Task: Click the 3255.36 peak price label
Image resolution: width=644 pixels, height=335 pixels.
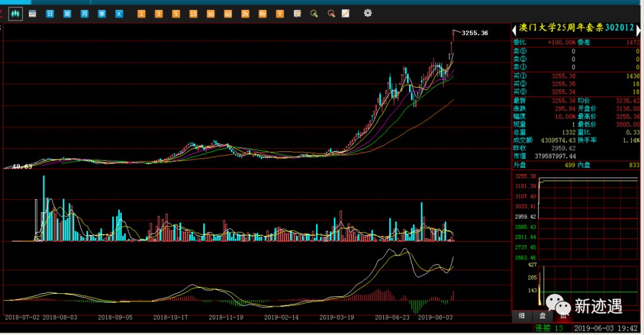Action: [x=475, y=33]
